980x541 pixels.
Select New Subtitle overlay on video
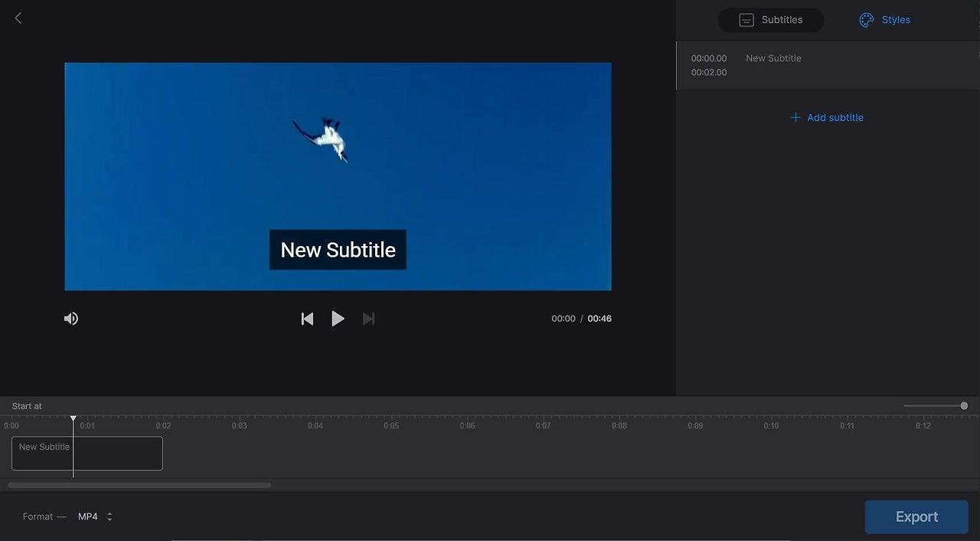coord(338,250)
